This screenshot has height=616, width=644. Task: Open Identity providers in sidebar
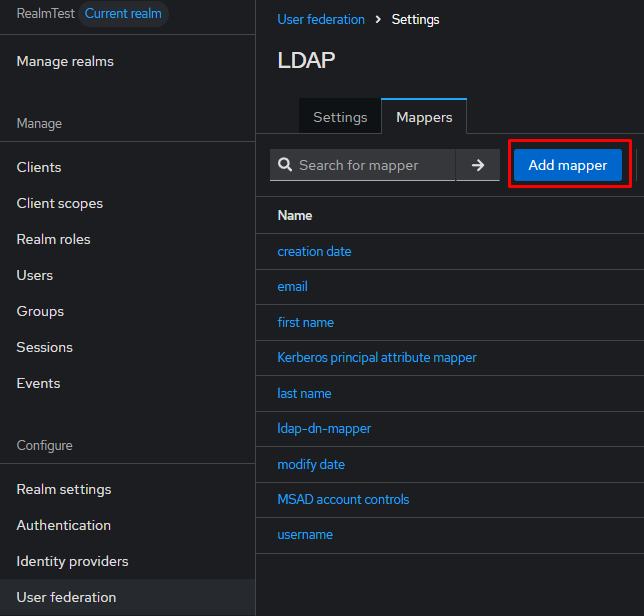click(x=72, y=561)
